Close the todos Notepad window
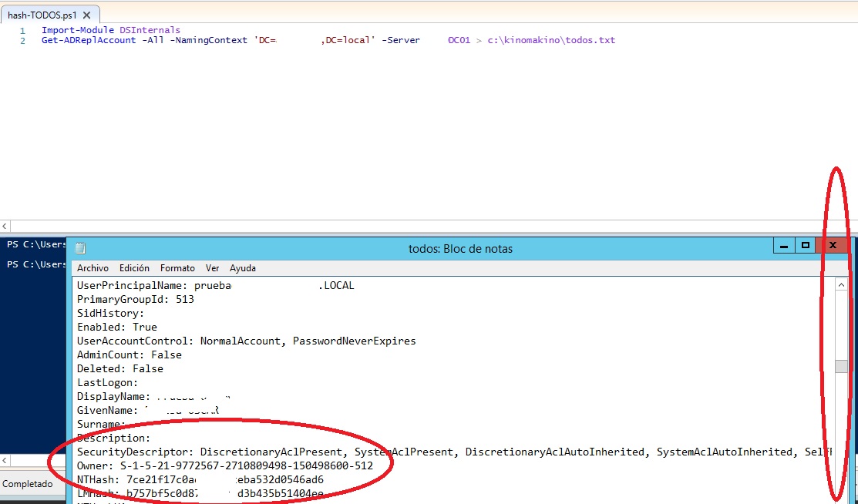The width and height of the screenshot is (858, 504). coord(833,246)
